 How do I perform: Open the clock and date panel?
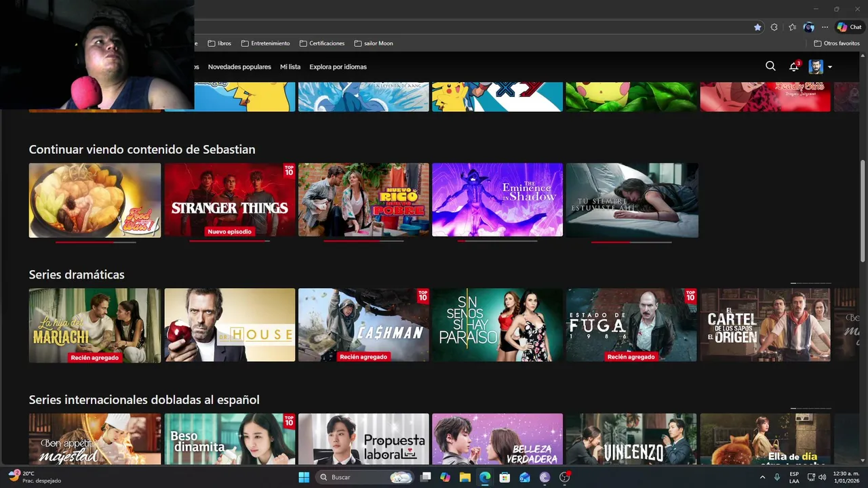[x=846, y=477]
